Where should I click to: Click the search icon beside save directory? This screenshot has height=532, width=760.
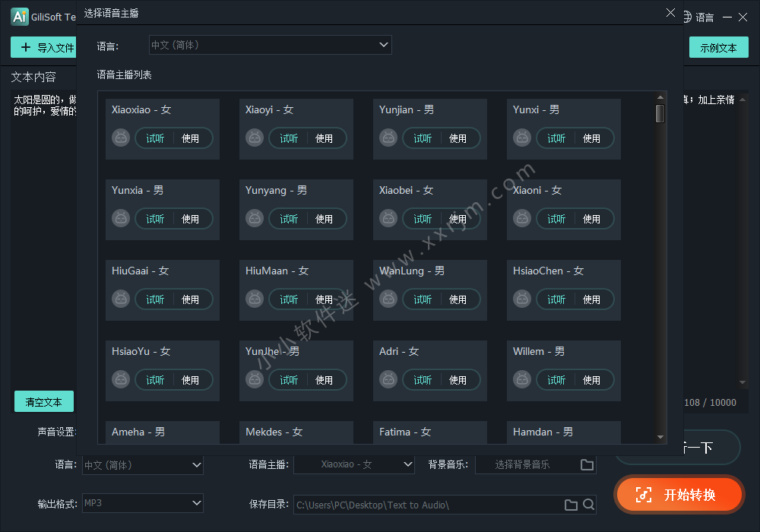pyautogui.click(x=588, y=505)
